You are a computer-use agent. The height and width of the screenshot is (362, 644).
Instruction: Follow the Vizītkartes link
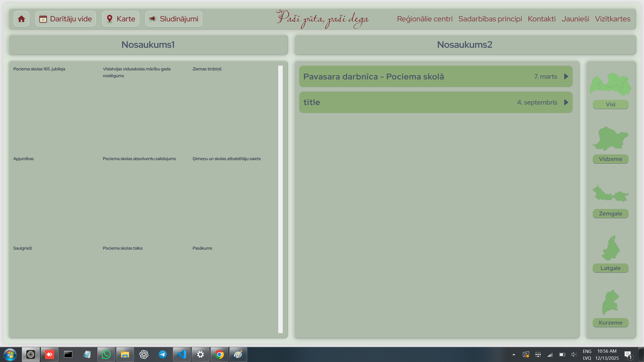(x=612, y=19)
